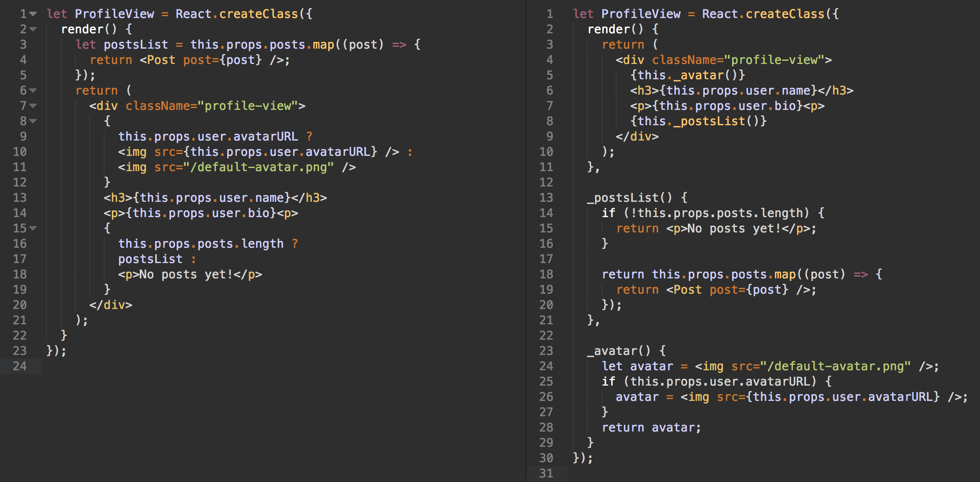Viewport: 980px width, 482px height.
Task: Click line number 29 in the gutter
Action: [x=546, y=442]
